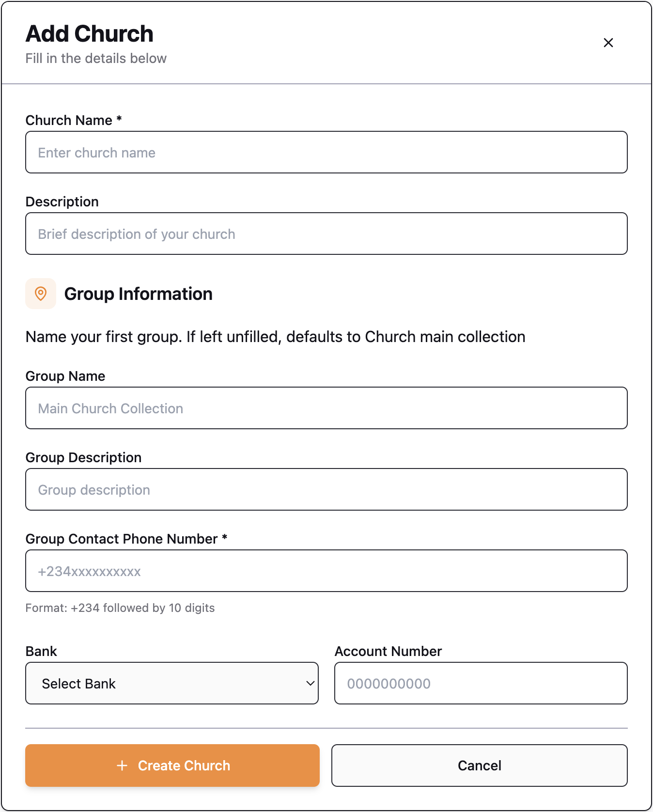Image resolution: width=653 pixels, height=812 pixels.
Task: Open the Select Bank combo box
Action: click(172, 683)
